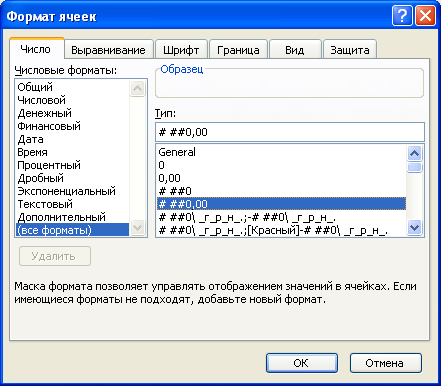Select (все форматы) category
The image size is (441, 386).
point(73,230)
